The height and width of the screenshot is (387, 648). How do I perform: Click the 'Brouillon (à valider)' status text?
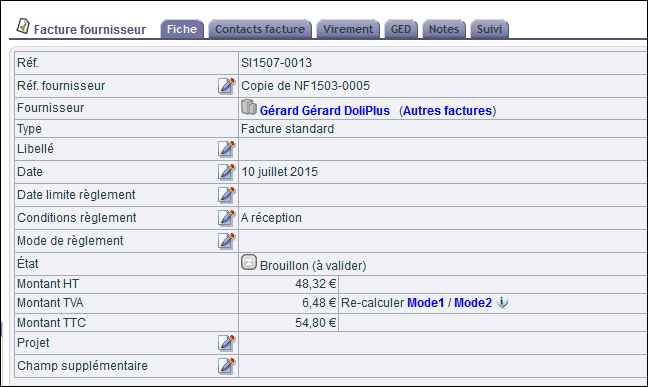coord(313,266)
